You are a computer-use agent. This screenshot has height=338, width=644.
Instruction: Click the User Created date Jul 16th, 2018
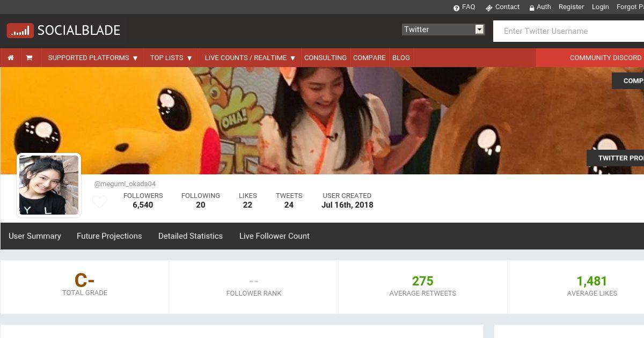click(x=347, y=205)
